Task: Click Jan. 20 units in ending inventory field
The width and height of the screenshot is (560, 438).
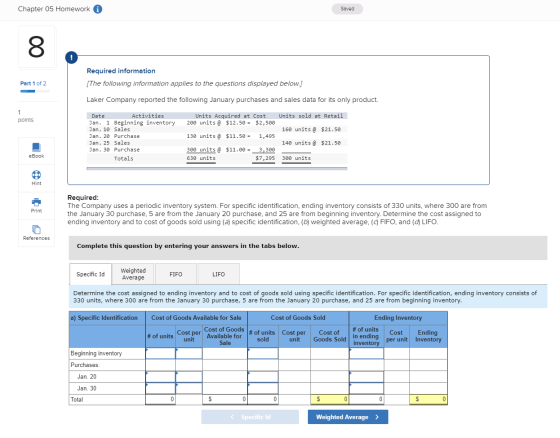Action: 366,377
